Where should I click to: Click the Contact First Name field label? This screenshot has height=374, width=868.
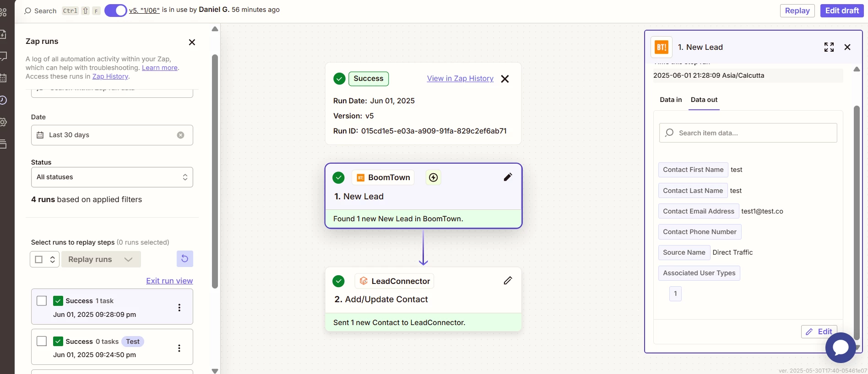pos(693,170)
